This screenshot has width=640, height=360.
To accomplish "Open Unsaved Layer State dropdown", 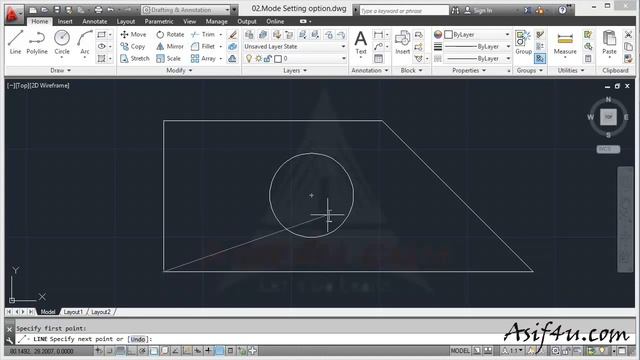I will coord(295,47).
